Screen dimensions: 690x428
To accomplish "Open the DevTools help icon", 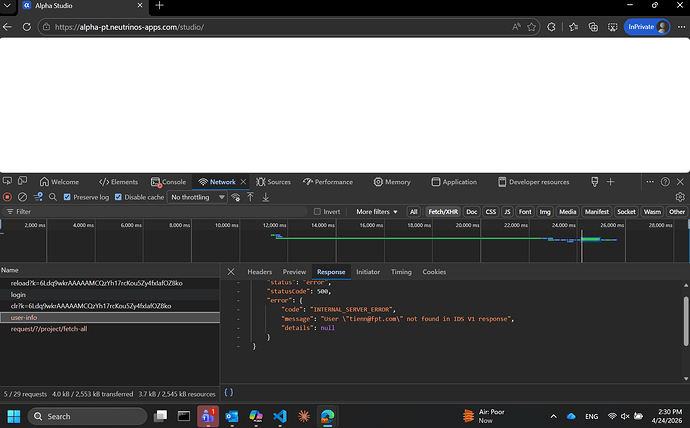I will pos(665,182).
